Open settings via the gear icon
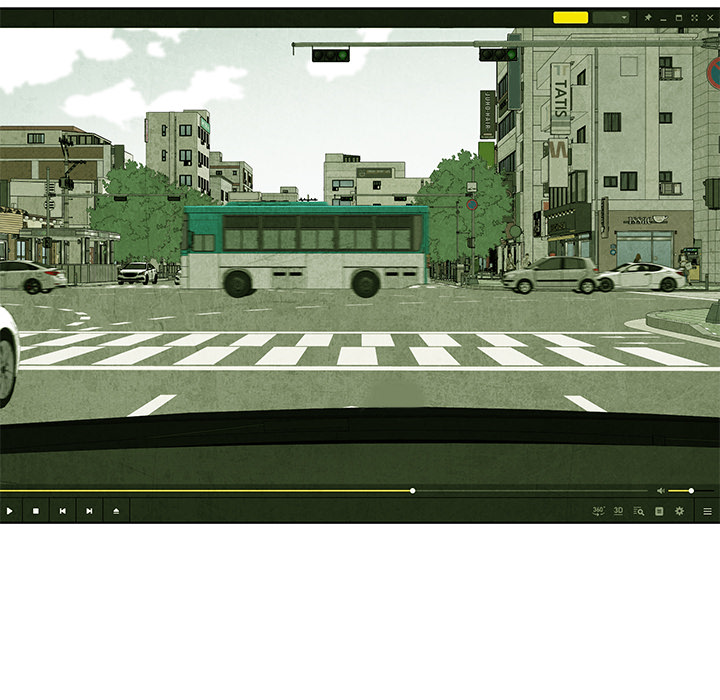The image size is (720, 700). click(680, 511)
